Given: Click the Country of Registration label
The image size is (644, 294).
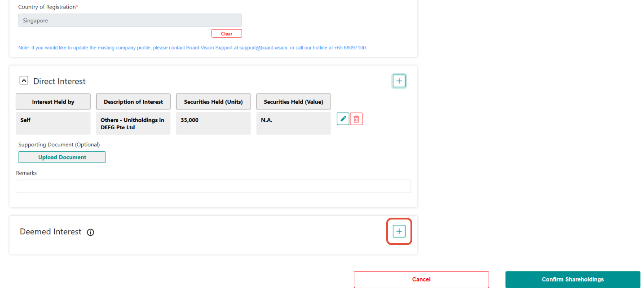Looking at the screenshot, I should click(48, 7).
